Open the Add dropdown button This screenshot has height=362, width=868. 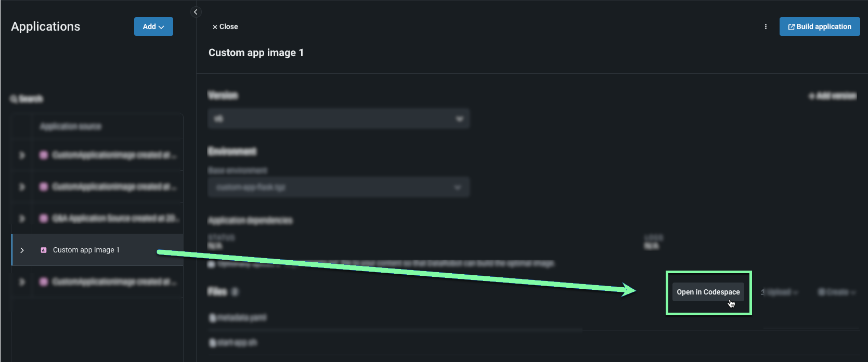click(x=153, y=26)
